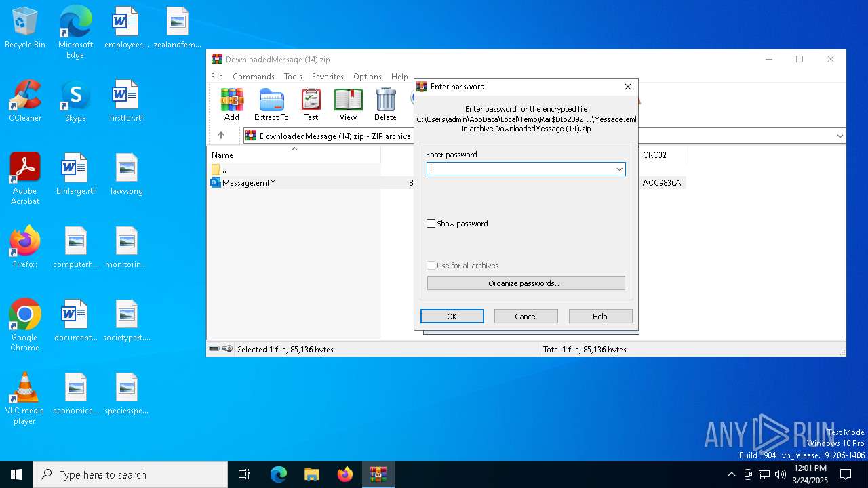Click the Organize passwords button

pos(526,283)
